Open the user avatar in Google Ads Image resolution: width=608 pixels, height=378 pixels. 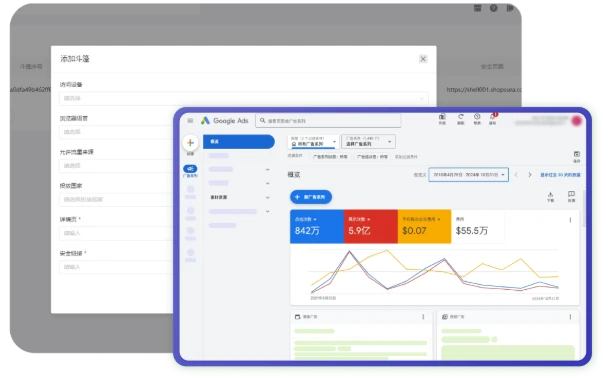pos(576,121)
